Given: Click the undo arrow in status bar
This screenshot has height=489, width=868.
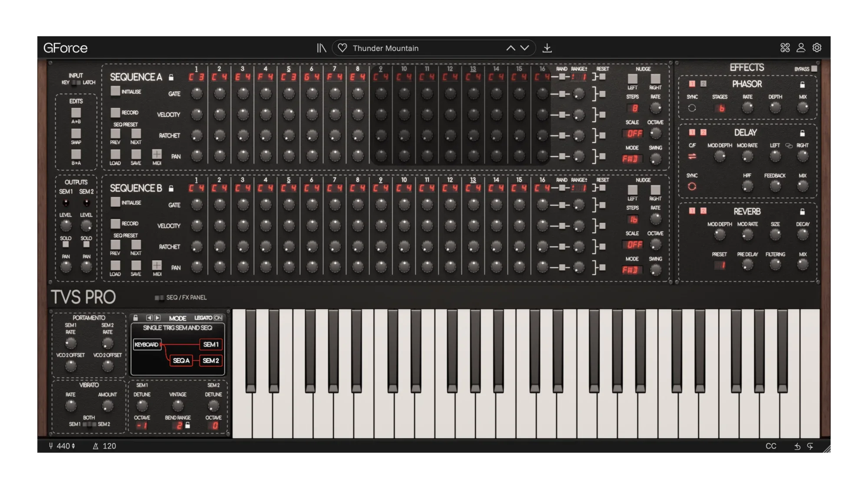Looking at the screenshot, I should coord(797,446).
